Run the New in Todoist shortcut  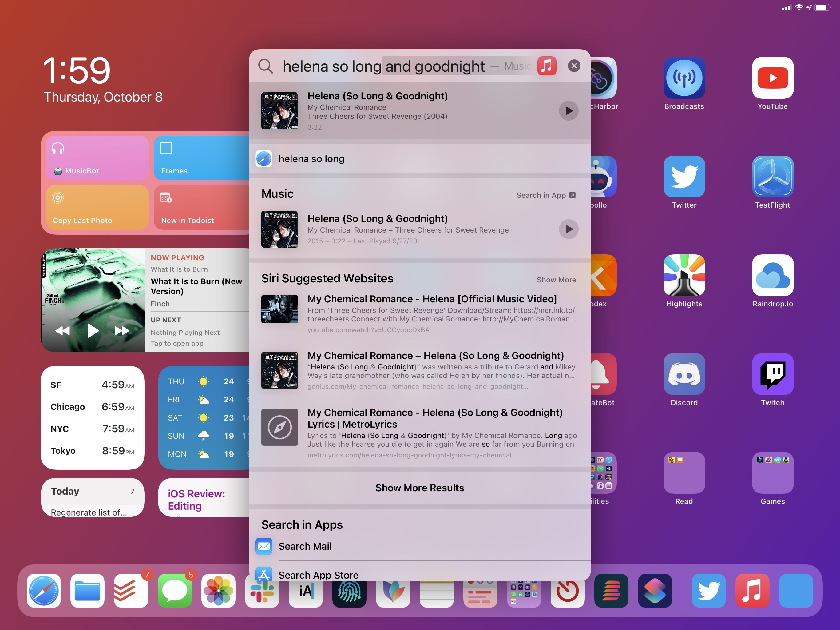tap(202, 207)
